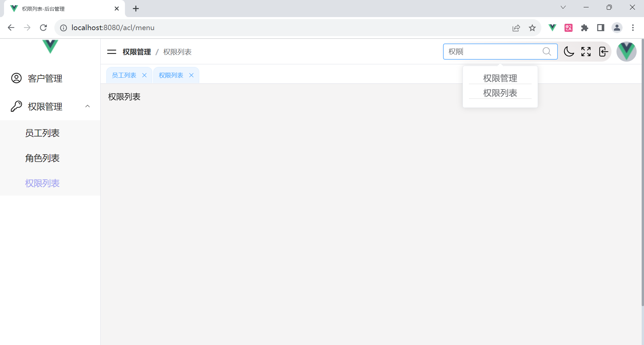This screenshot has width=644, height=345.
Task: Collapse sidebar with the hamburger icon
Action: [112, 52]
